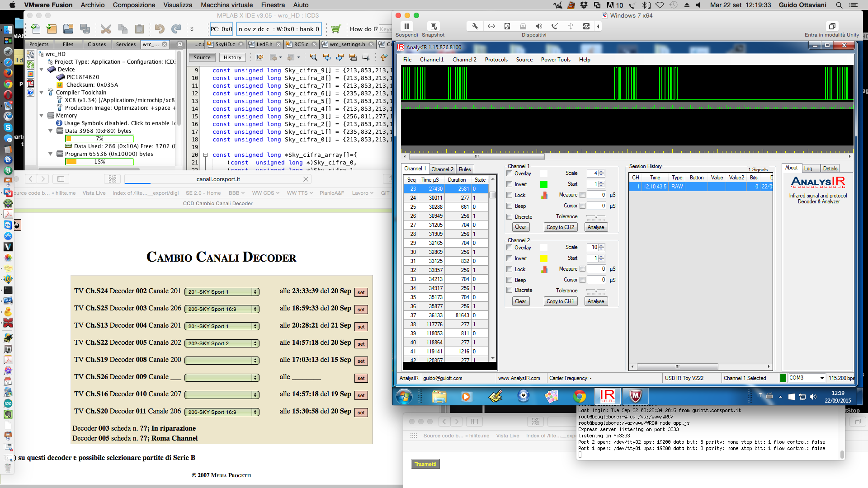Open Spotlight search in macOS menu bar
Viewport: 868px width, 488px height.
[839, 5]
